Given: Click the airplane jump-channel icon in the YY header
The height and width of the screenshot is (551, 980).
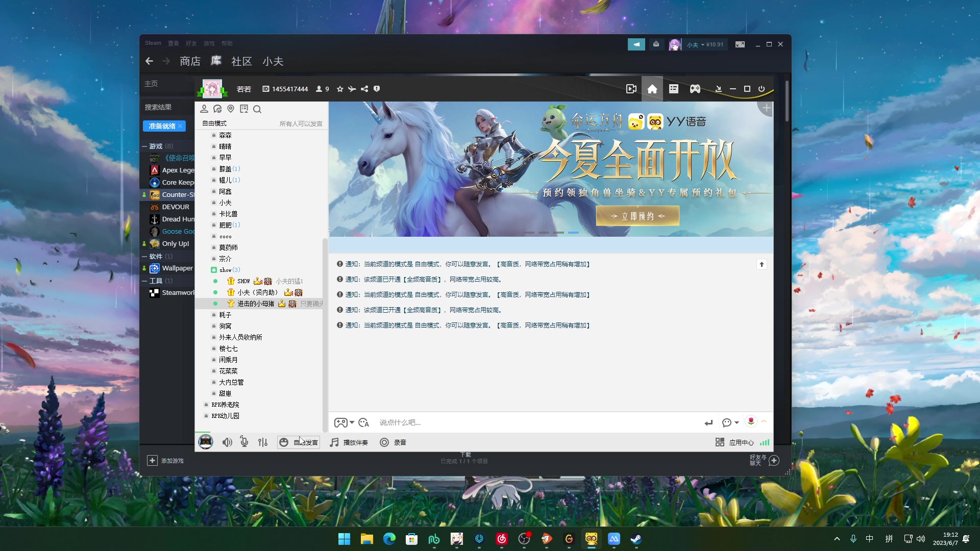Looking at the screenshot, I should coord(352,89).
